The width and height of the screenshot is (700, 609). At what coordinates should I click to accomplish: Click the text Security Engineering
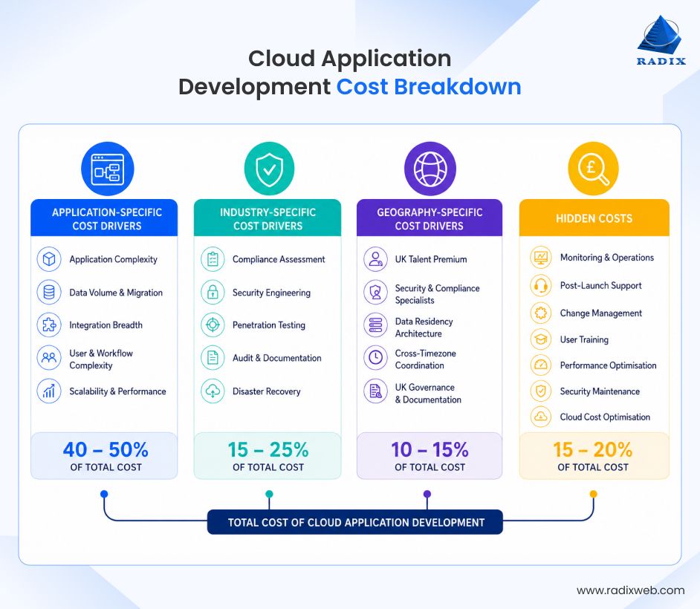click(271, 293)
